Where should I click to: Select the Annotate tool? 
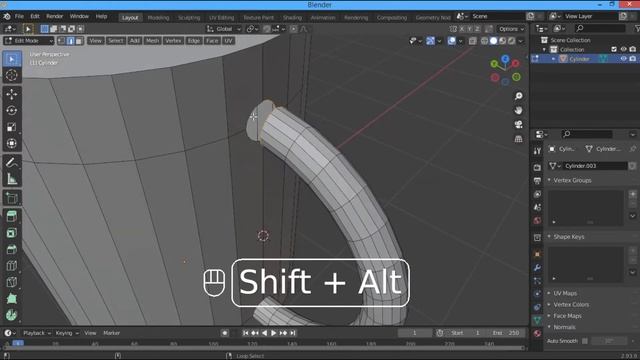[11, 162]
